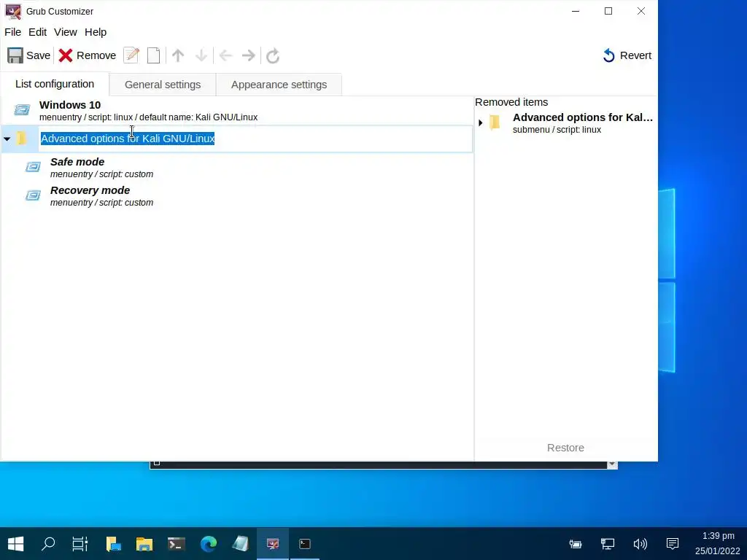Open the notification center icon
This screenshot has width=747, height=560.
point(673,544)
